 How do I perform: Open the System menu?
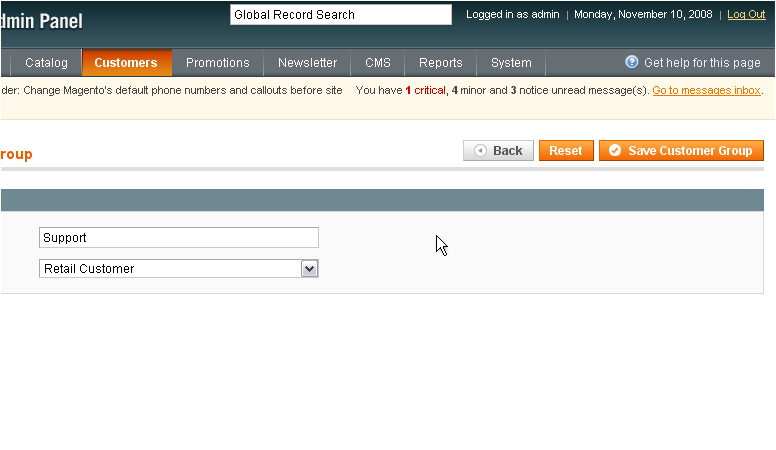511,63
